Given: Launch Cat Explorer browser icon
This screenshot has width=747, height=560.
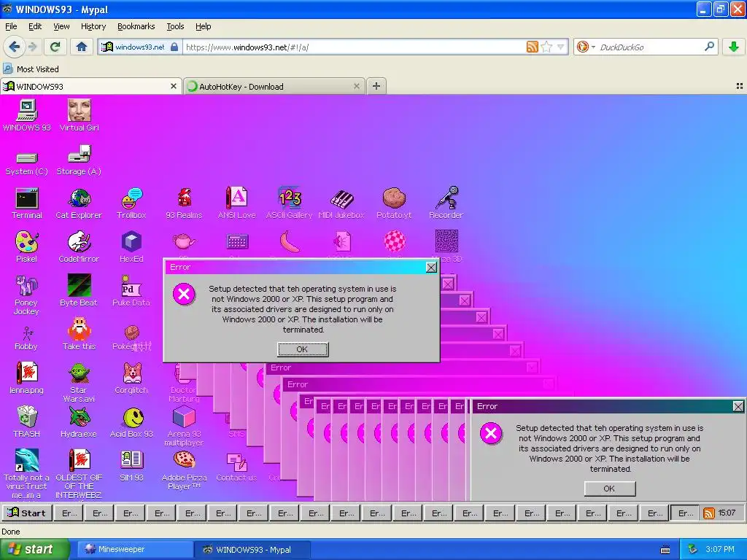Looking at the screenshot, I should click(79, 203).
